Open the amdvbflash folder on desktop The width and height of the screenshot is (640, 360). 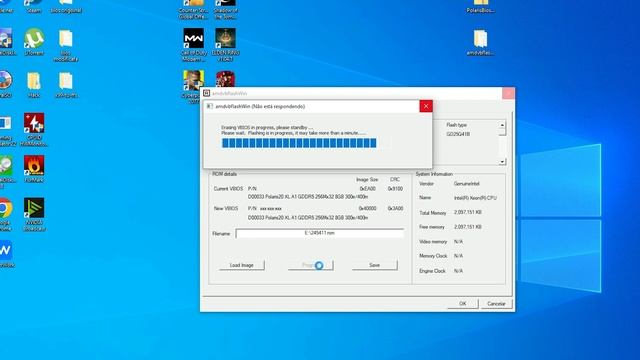(480, 42)
